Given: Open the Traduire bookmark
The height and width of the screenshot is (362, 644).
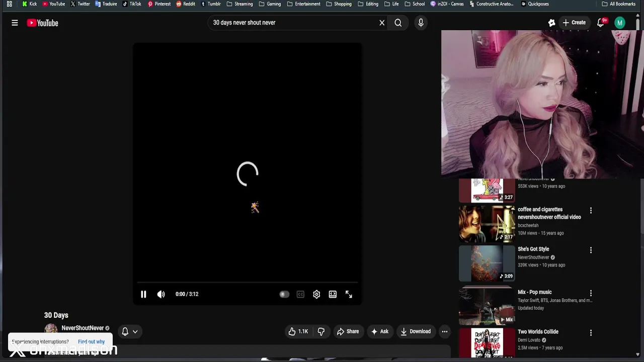Looking at the screenshot, I should [106, 4].
